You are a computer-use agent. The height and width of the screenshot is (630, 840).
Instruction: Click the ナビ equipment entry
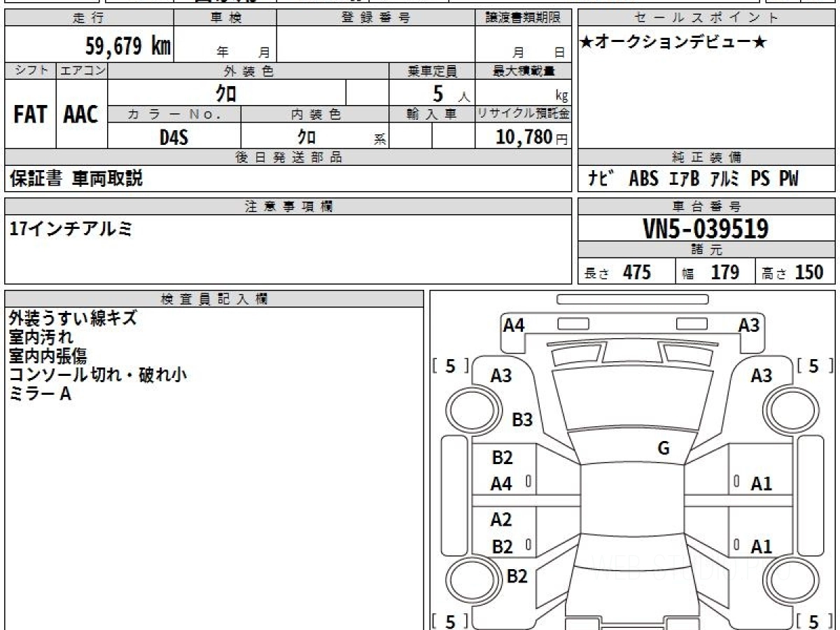(602, 179)
